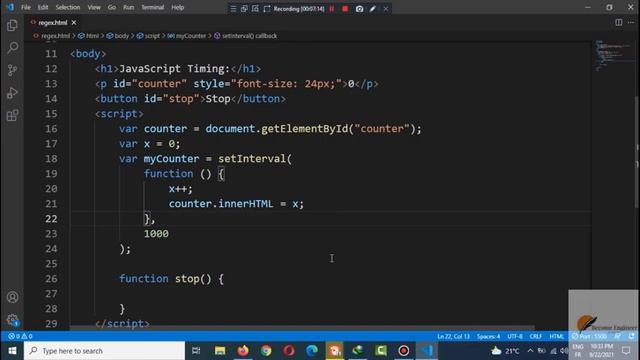Open Opera from the taskbar

tap(289, 351)
